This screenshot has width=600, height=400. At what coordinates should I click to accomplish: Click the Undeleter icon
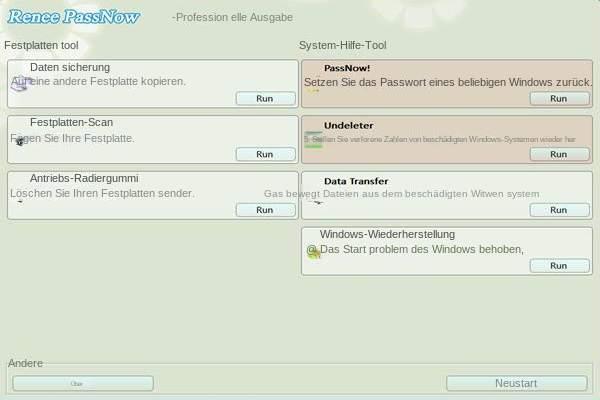click(313, 139)
